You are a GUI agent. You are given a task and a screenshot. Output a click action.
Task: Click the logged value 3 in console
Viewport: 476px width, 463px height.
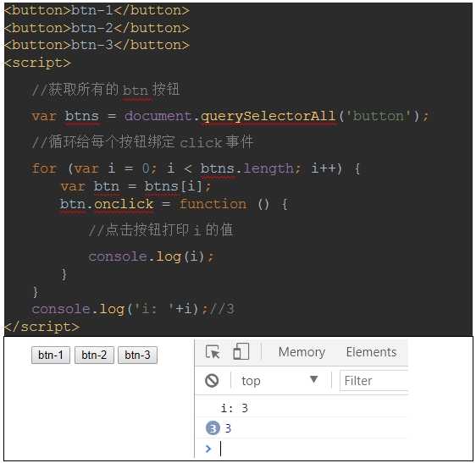click(x=228, y=428)
